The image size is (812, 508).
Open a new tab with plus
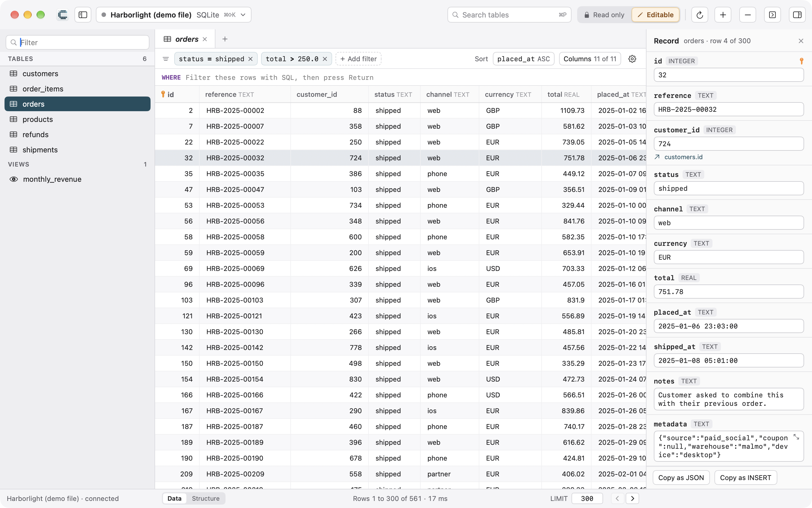[x=225, y=39]
